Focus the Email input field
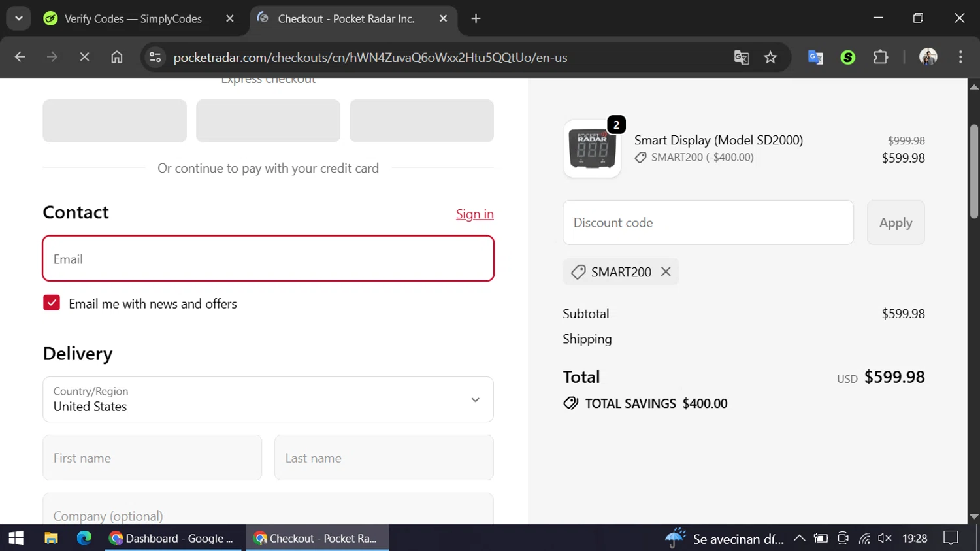This screenshot has width=980, height=551. point(268,259)
